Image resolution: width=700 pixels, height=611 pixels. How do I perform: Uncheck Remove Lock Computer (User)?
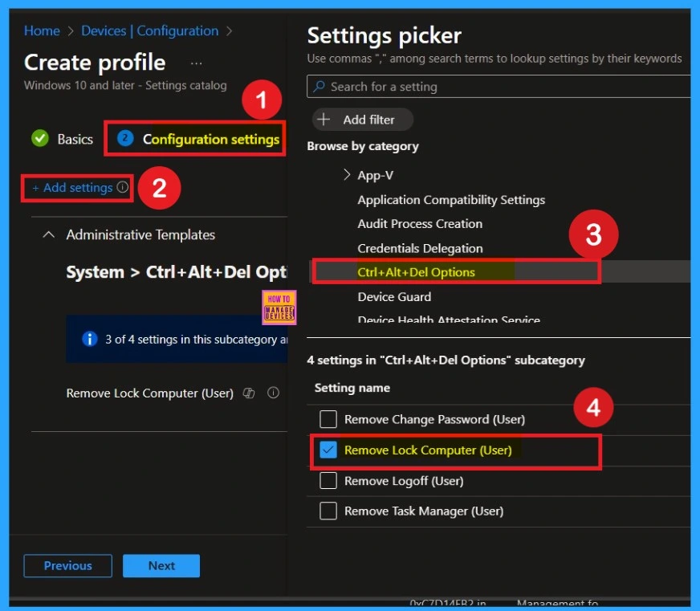[328, 450]
